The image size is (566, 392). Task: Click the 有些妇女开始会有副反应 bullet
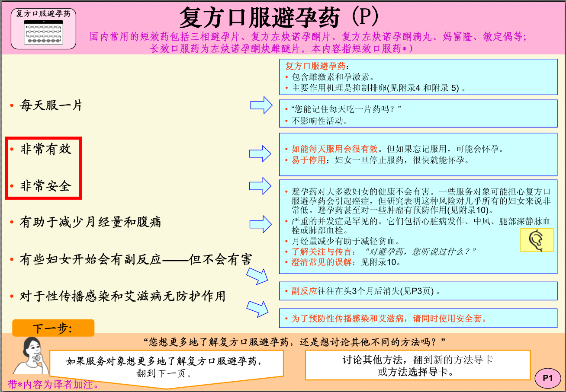pos(135,259)
